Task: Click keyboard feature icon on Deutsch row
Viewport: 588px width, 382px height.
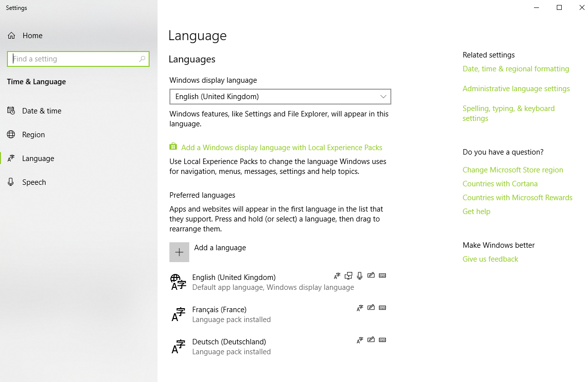Action: (x=382, y=340)
